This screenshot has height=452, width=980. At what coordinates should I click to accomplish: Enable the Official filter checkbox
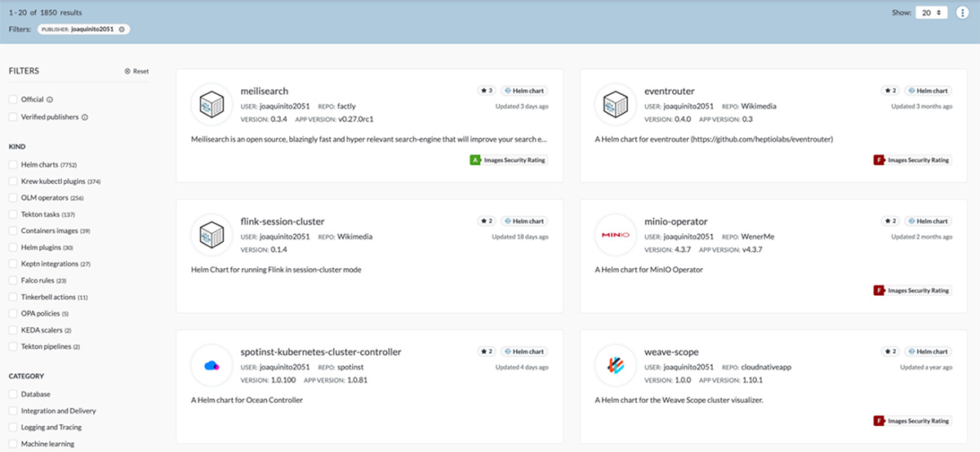(13, 100)
